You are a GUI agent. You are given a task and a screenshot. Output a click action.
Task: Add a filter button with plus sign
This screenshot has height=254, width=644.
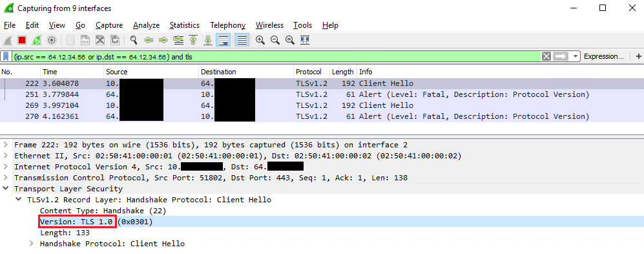638,56
